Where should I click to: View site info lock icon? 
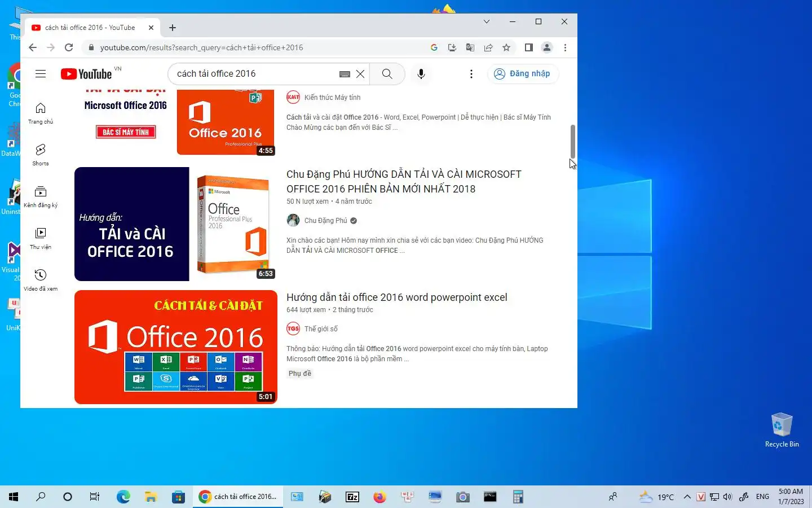[x=91, y=47]
